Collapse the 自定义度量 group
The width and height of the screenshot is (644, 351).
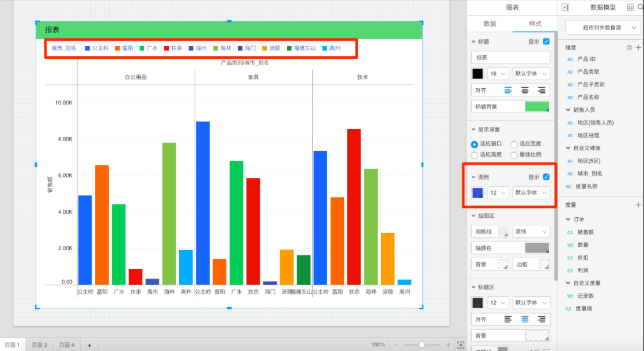[x=568, y=283]
